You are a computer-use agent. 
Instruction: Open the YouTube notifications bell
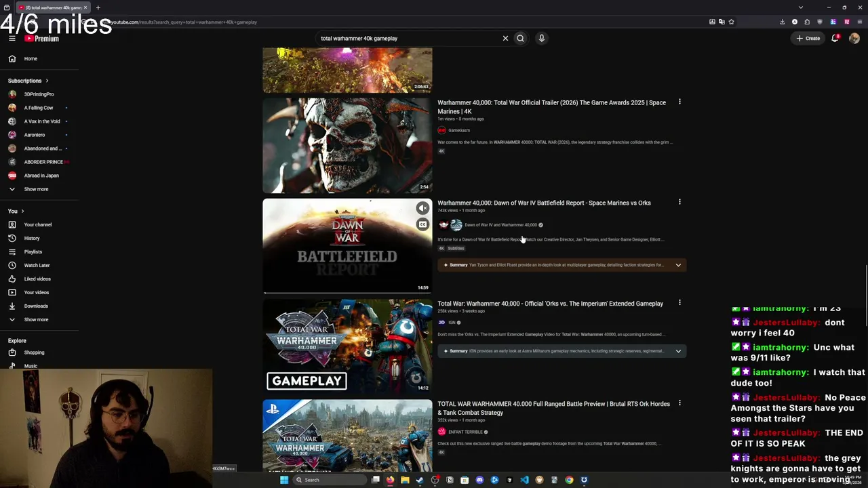pos(835,38)
